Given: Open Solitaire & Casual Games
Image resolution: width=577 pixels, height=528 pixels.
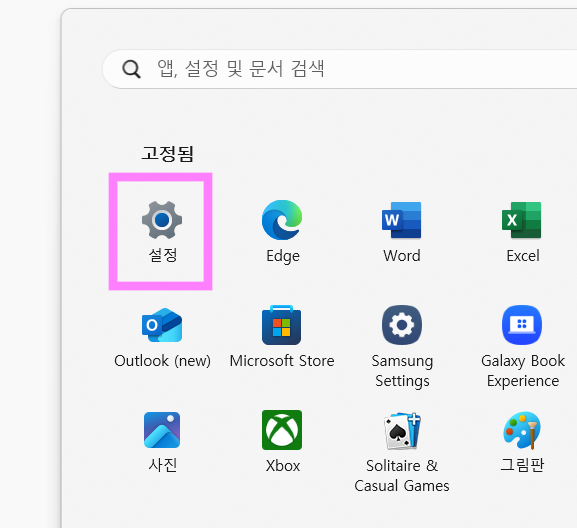Looking at the screenshot, I should pos(402,452).
